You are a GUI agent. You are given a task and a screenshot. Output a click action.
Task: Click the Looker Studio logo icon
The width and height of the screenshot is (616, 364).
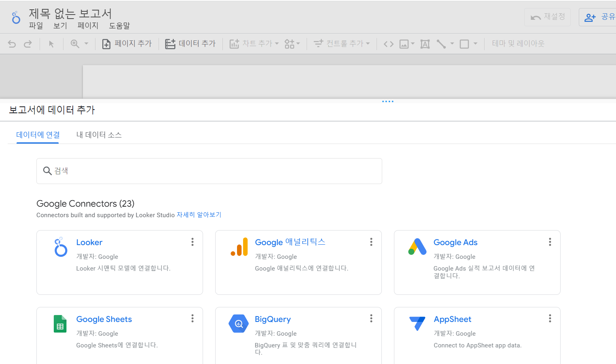coord(16,18)
